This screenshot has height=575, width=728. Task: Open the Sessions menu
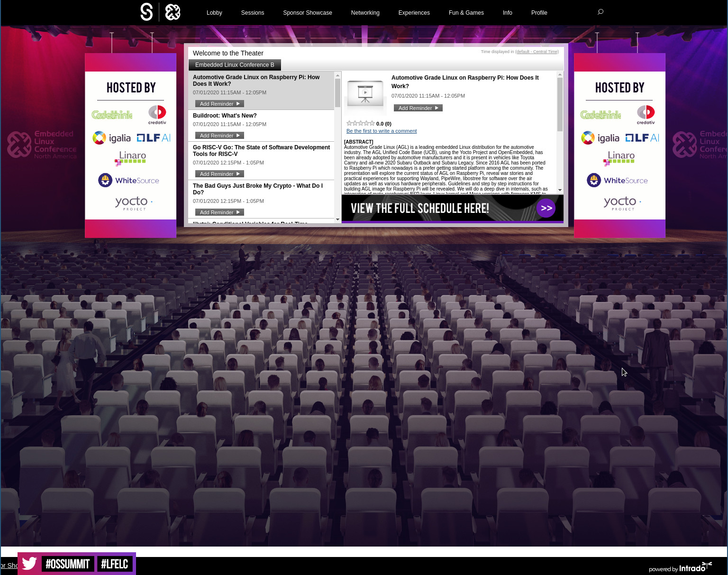click(253, 13)
